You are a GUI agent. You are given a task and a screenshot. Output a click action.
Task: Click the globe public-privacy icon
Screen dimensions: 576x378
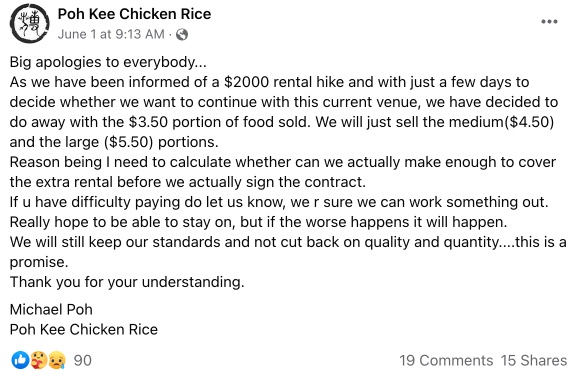182,35
